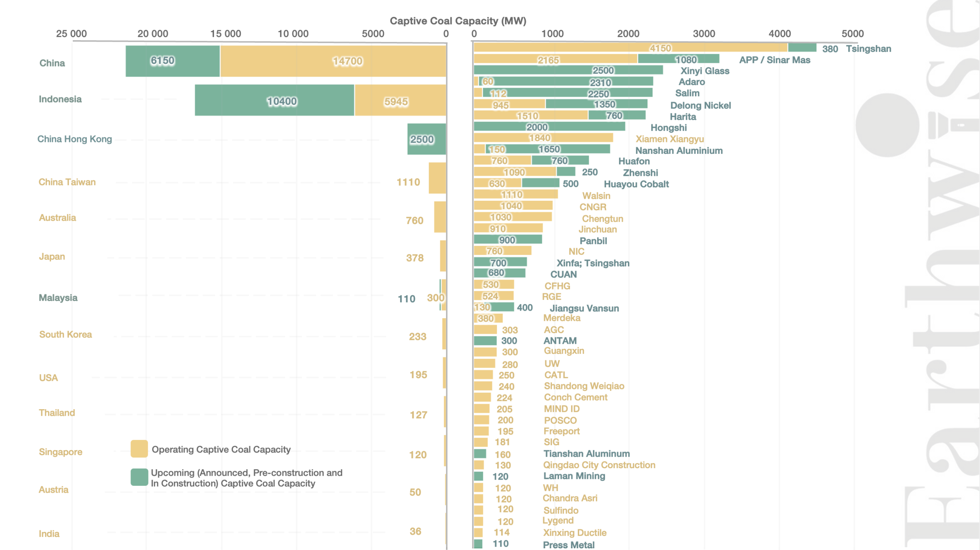Click Hongshi's green 2000 bar
This screenshot has width=980, height=550.
click(549, 126)
